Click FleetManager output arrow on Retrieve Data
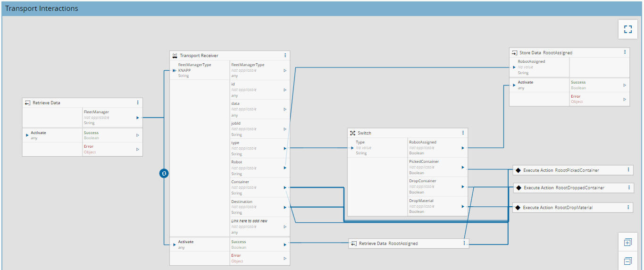This screenshot has width=644, height=270. (138, 118)
